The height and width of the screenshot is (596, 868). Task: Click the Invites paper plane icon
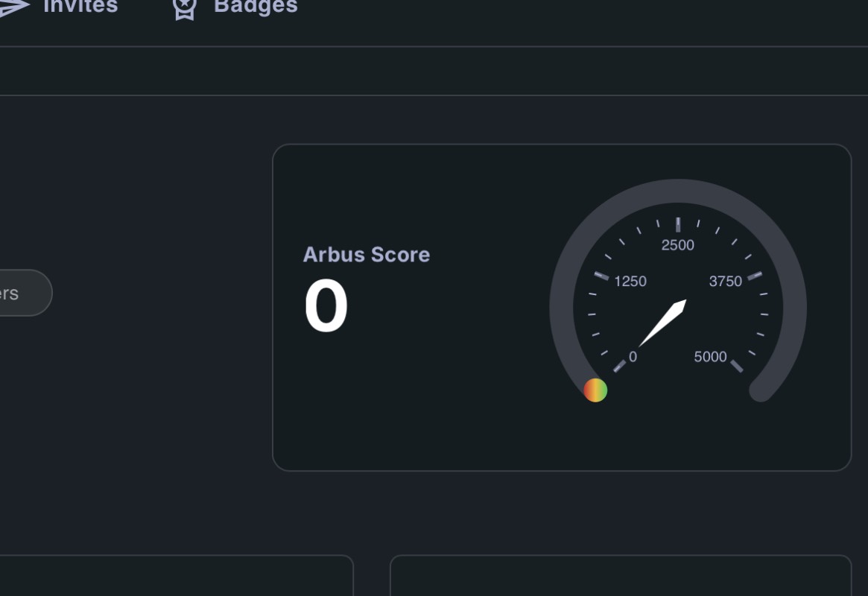tap(13, 7)
